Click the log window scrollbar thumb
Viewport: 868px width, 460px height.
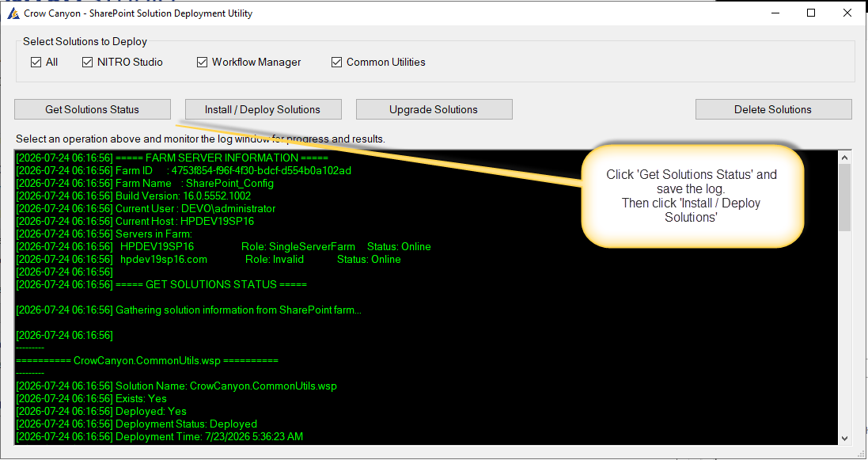(x=844, y=197)
